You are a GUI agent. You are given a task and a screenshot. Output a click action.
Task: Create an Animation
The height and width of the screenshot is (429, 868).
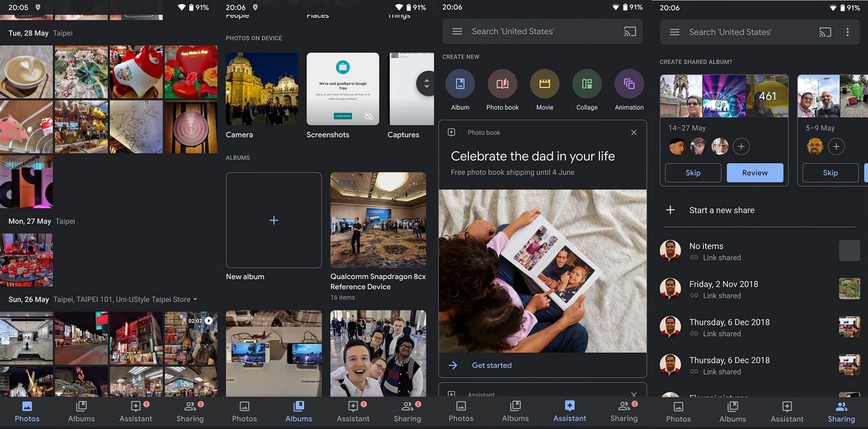click(629, 85)
